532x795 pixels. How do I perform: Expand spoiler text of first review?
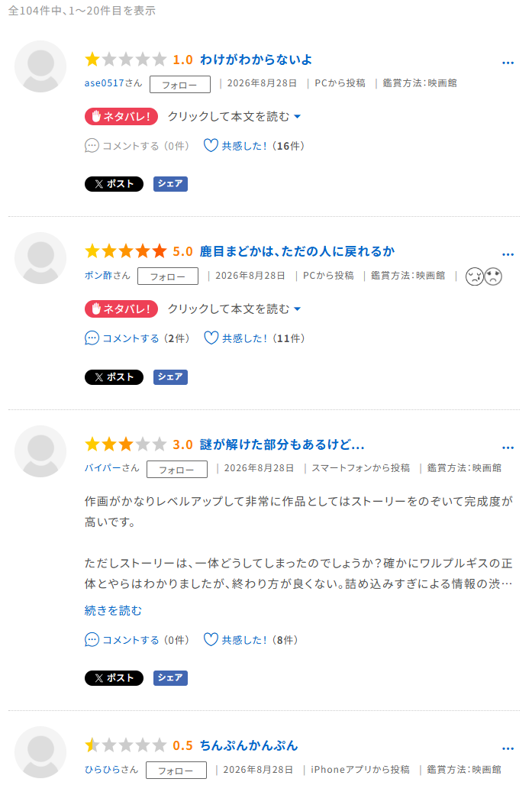(234, 117)
